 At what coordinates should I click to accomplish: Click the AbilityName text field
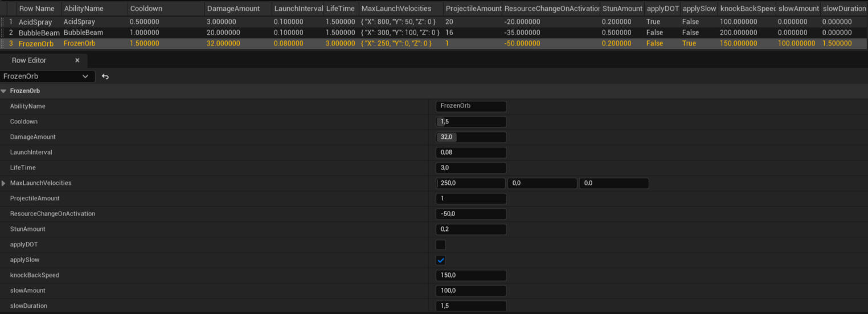click(x=470, y=106)
